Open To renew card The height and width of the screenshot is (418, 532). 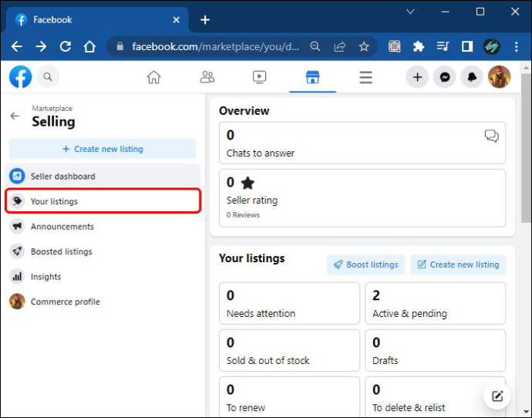point(289,397)
